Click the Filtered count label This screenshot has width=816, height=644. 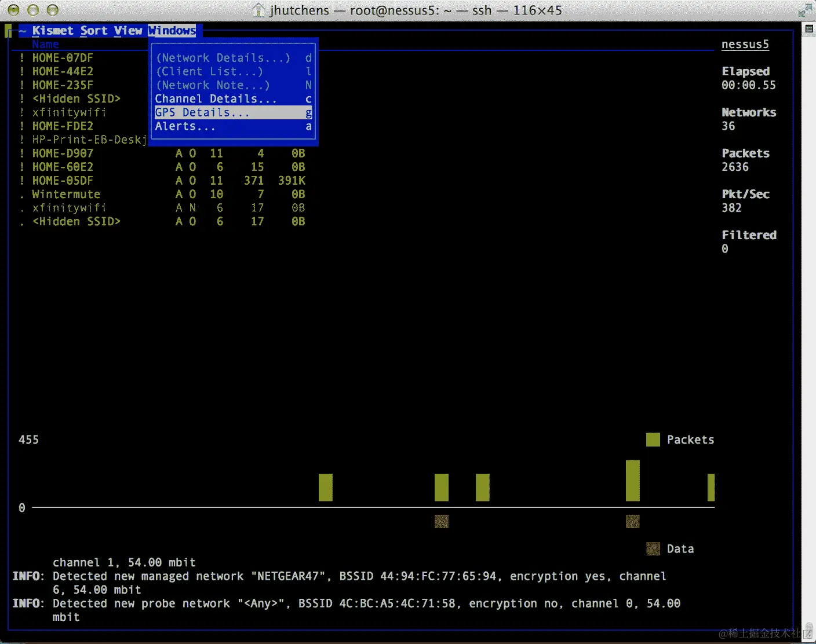tap(749, 235)
